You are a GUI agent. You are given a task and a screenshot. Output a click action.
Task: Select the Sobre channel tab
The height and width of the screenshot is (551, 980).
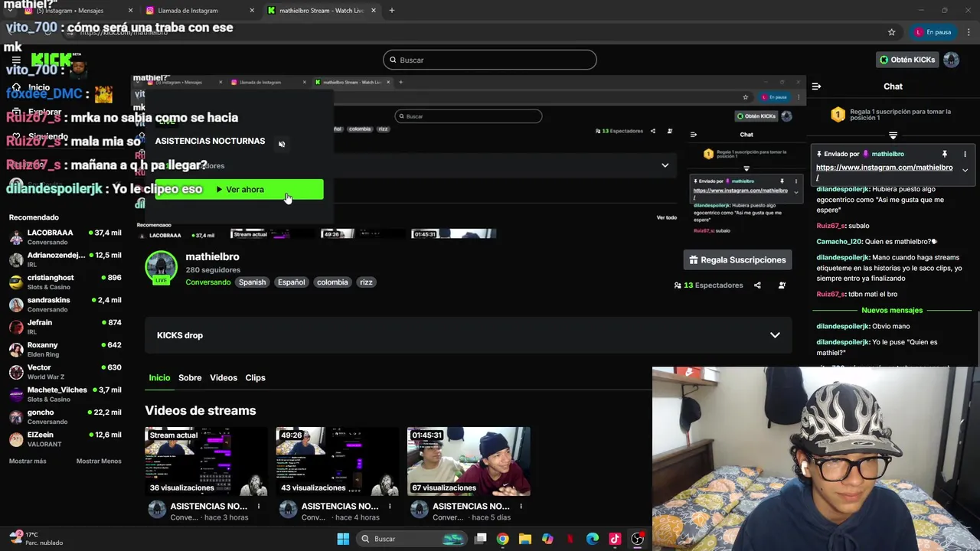pyautogui.click(x=190, y=378)
